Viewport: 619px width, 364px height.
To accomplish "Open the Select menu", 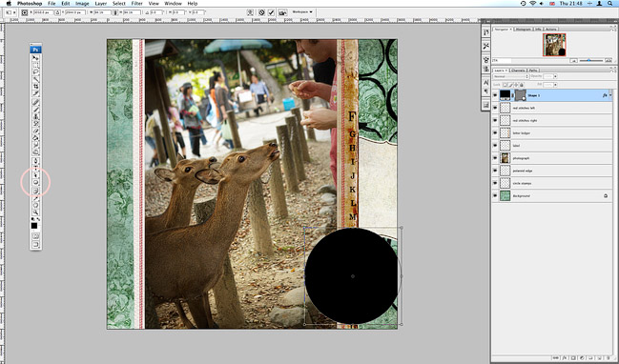I will [119, 4].
